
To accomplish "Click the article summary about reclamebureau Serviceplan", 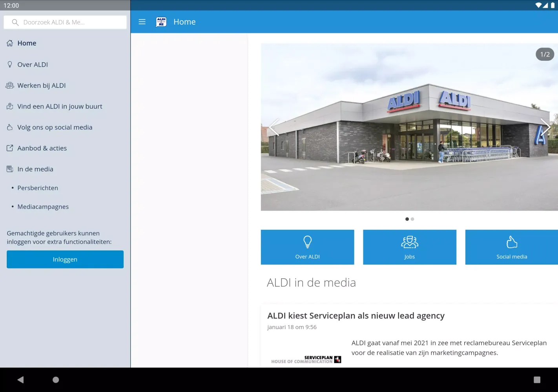I will (449, 348).
